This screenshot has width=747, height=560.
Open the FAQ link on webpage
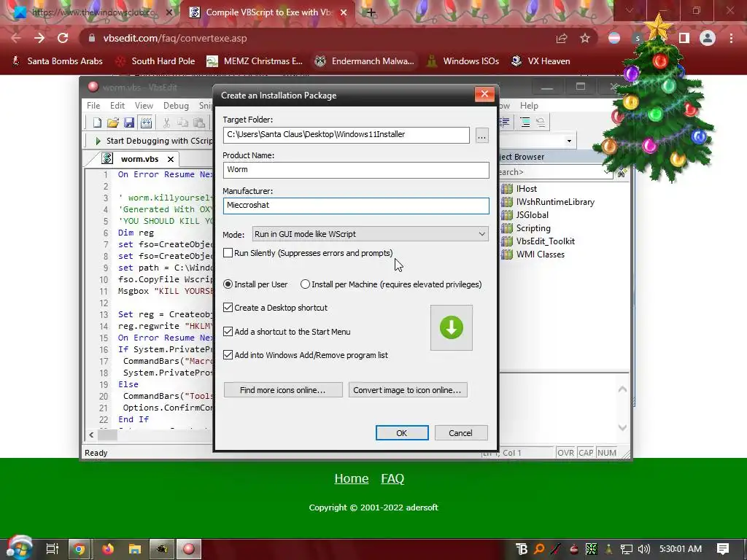click(x=392, y=478)
